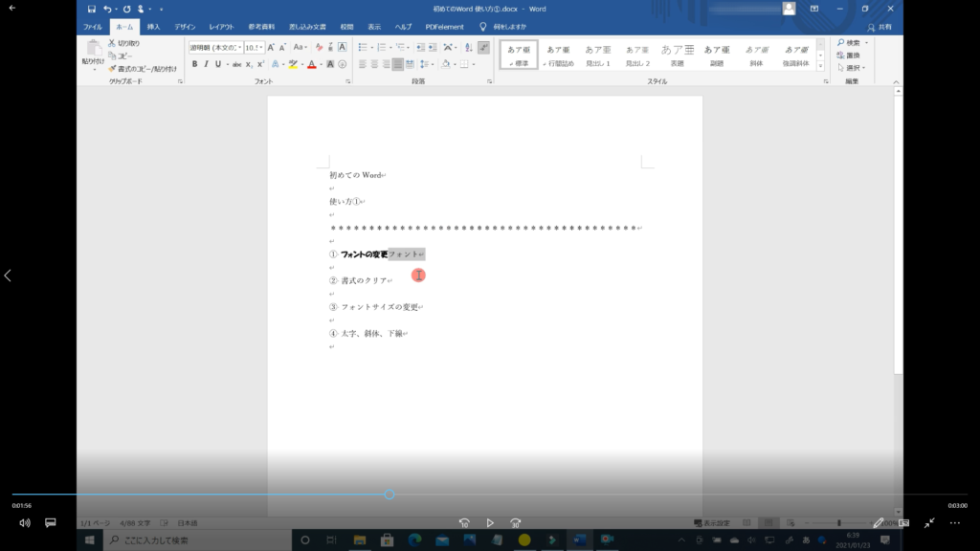
Task: Toggle italic formatting in the ribbon
Action: click(206, 64)
